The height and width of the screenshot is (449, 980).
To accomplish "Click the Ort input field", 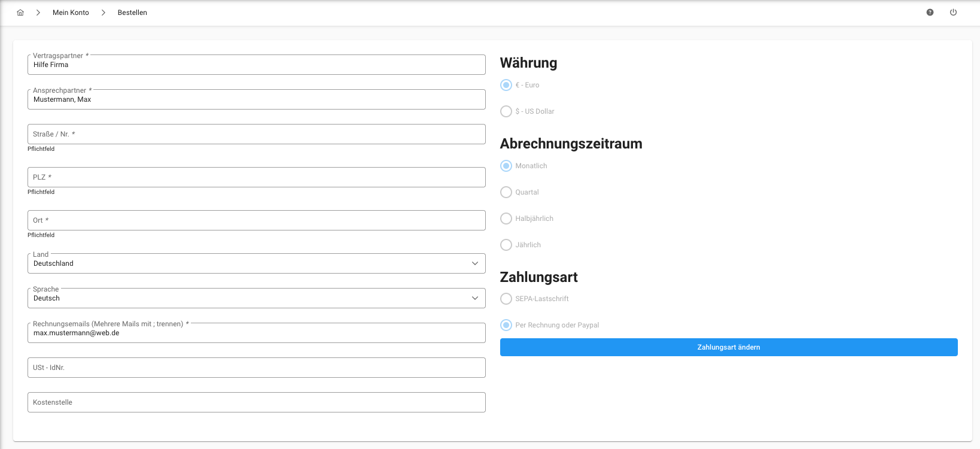I will pyautogui.click(x=256, y=220).
